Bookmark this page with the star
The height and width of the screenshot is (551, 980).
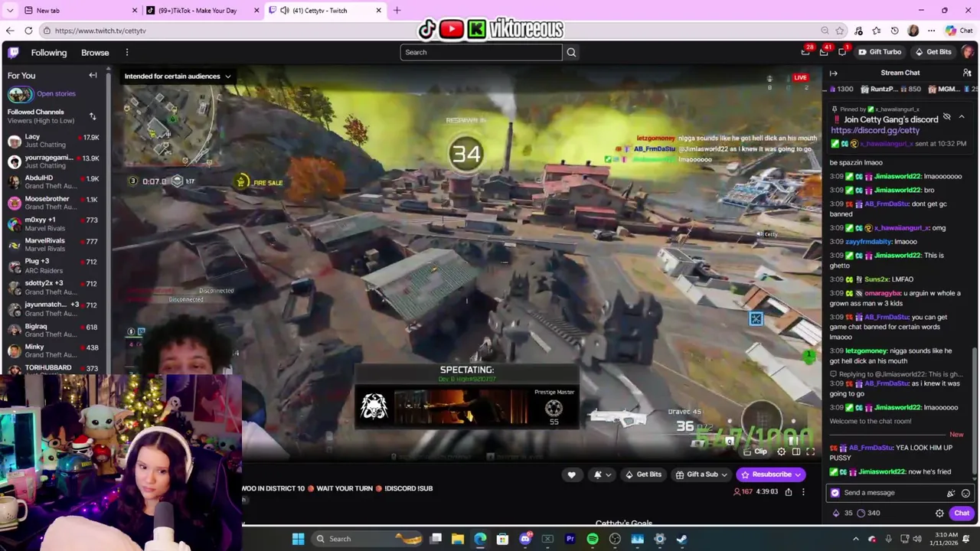pyautogui.click(x=840, y=31)
